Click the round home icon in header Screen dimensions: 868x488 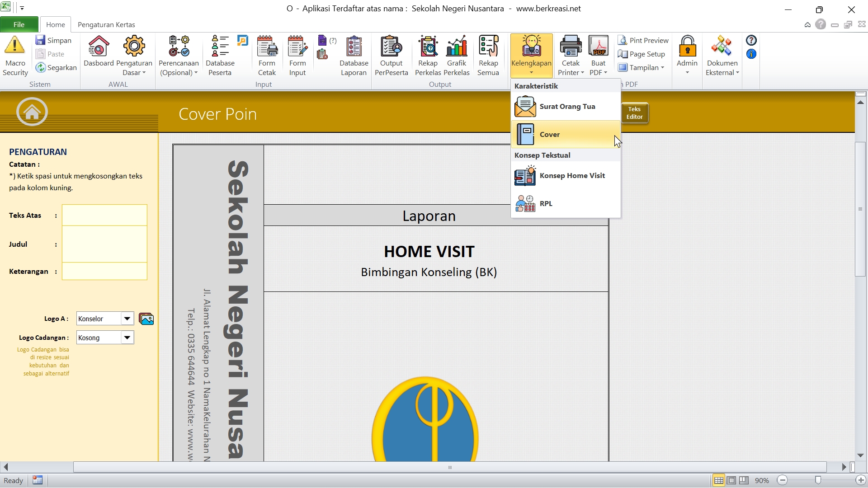tap(32, 112)
